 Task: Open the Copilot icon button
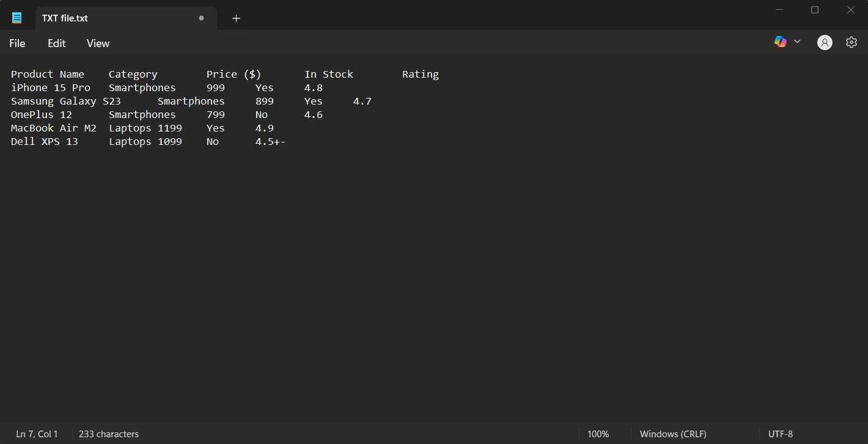pos(781,42)
